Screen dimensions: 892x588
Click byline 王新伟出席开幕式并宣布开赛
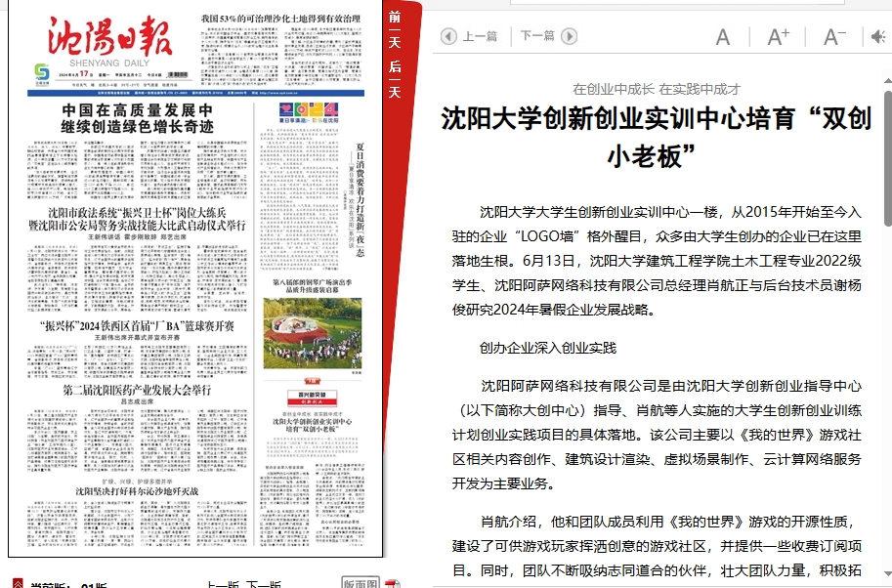tap(137, 337)
